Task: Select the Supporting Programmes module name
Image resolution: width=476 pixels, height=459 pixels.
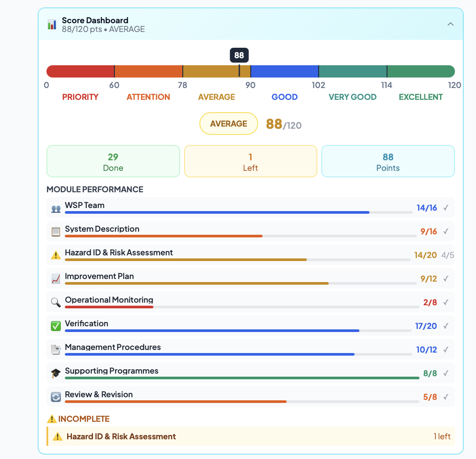Action: coord(111,371)
